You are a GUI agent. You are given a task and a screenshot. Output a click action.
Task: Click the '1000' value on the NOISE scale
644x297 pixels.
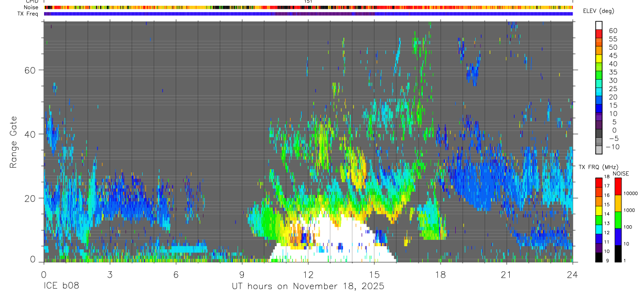(x=629, y=210)
